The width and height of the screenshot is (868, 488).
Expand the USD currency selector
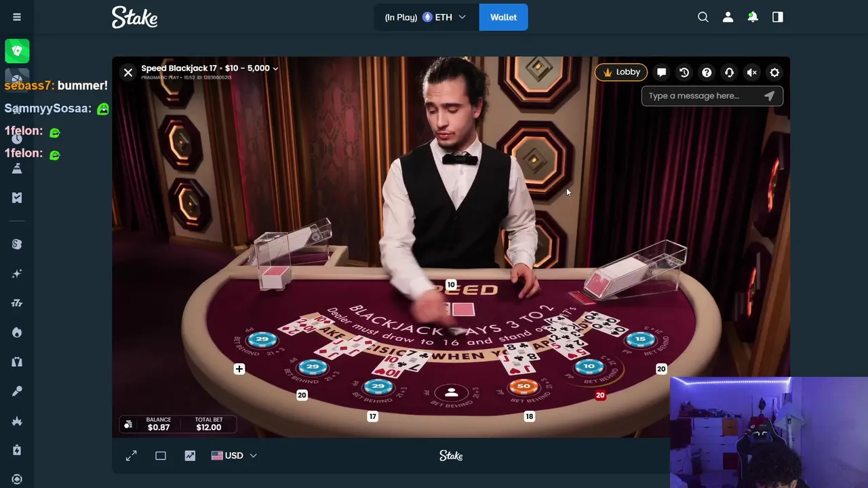click(234, 455)
